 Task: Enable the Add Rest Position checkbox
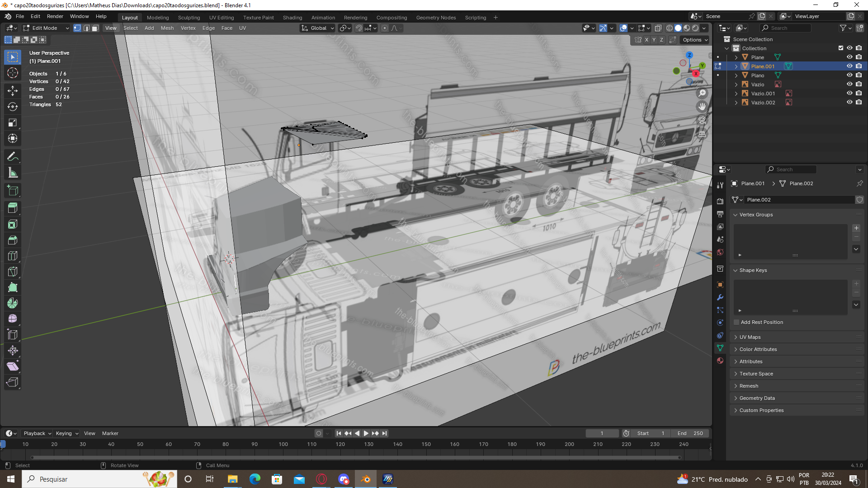click(736, 322)
